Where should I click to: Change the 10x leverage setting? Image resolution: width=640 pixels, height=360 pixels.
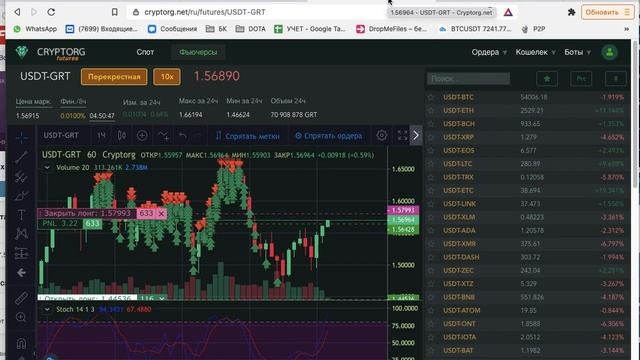click(167, 77)
